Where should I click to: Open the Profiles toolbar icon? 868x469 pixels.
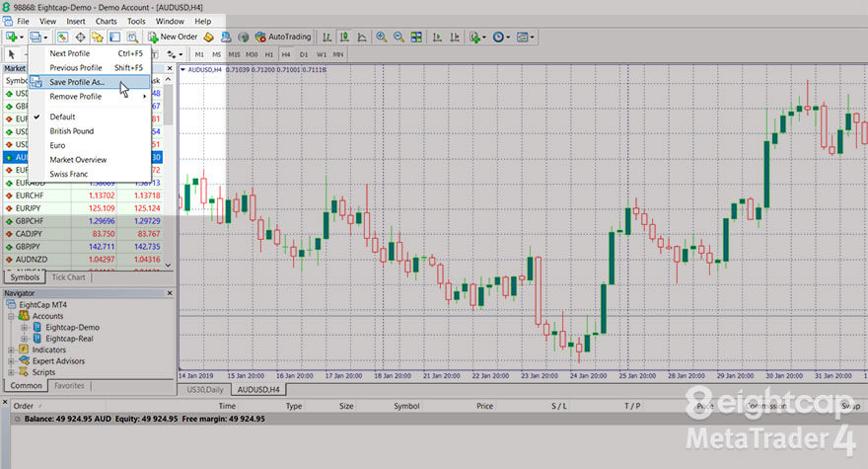[x=36, y=38]
